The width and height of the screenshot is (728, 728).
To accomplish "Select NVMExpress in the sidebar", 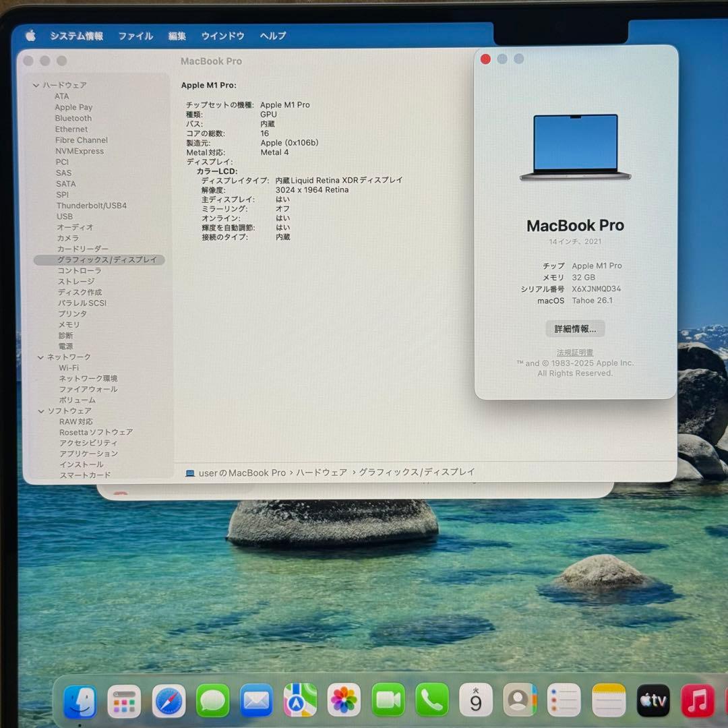I will [80, 151].
